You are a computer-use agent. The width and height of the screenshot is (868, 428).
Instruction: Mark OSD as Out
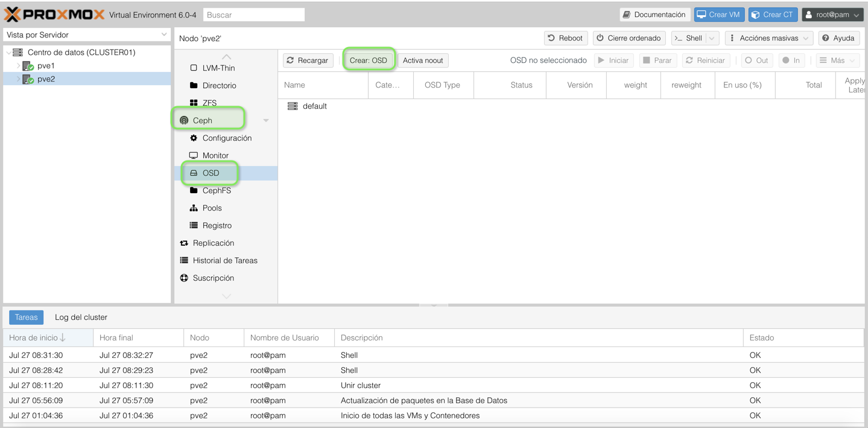(x=756, y=60)
